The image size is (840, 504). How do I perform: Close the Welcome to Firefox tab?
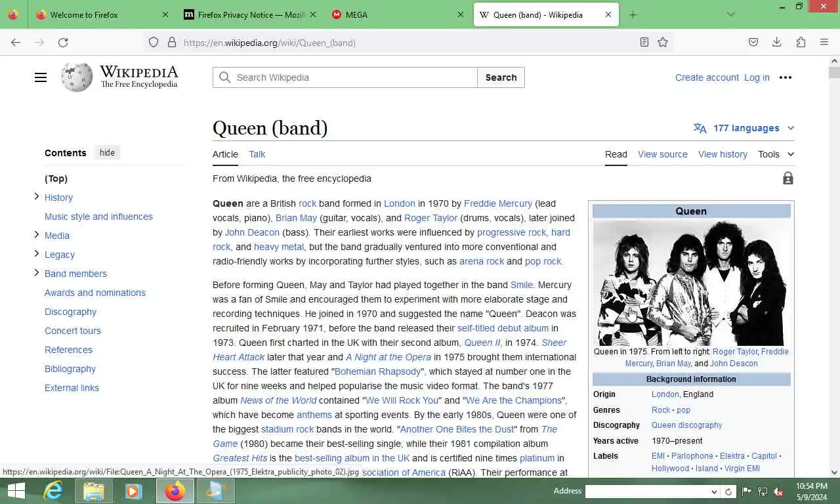(x=165, y=14)
